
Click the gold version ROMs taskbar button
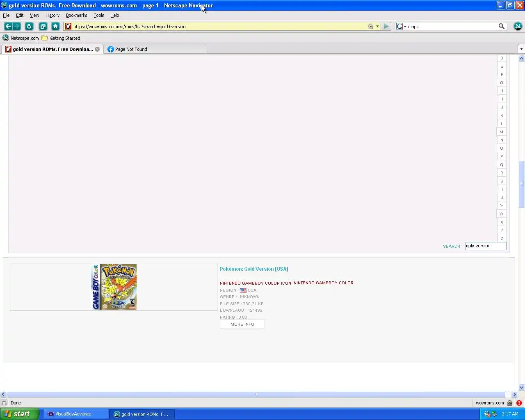142,414
